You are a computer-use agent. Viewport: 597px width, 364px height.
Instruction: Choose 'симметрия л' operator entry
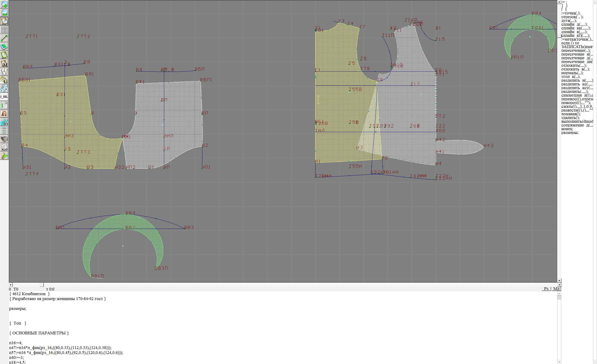click(x=577, y=95)
